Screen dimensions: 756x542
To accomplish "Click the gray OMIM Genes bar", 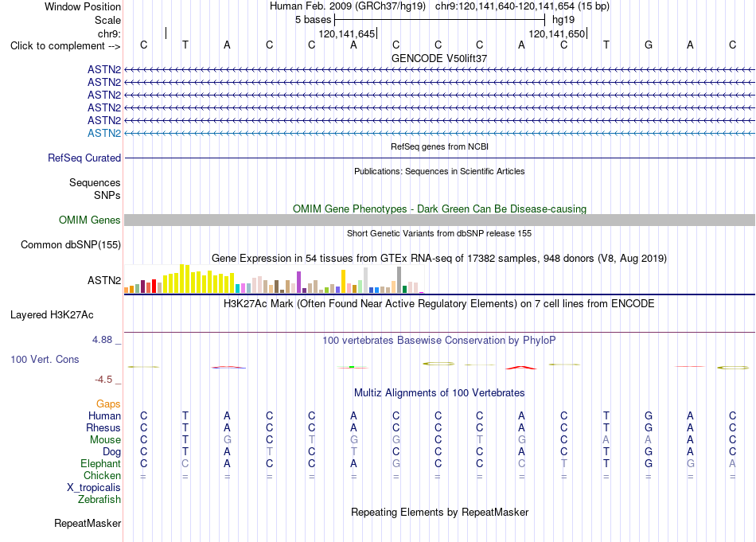I will 439,220.
